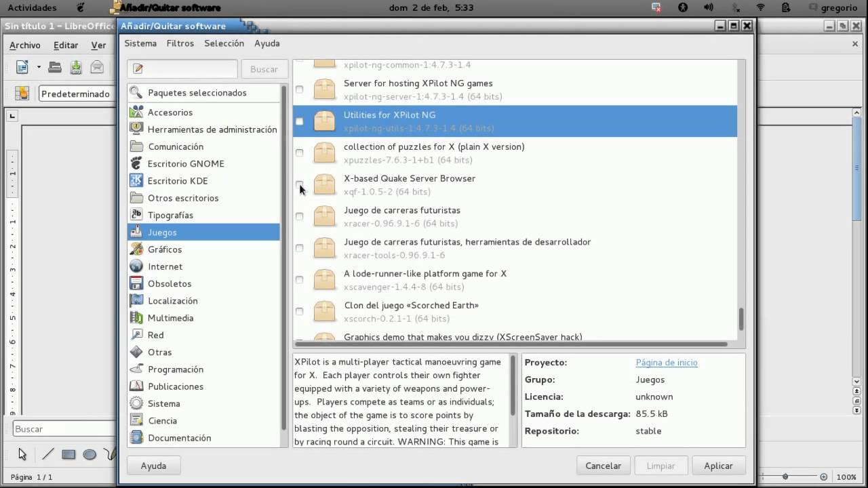Viewport: 868px width, 488px height.
Task: Click the LibreOffice Buscar find field
Action: [64, 428]
